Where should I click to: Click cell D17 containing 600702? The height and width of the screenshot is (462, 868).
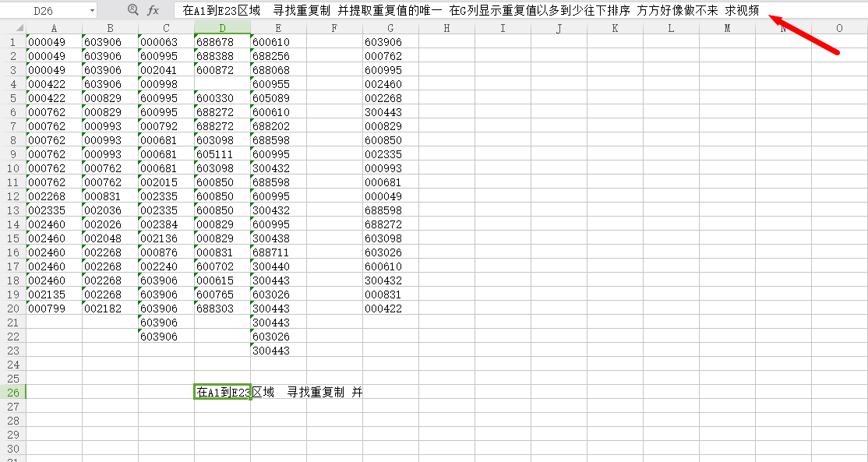[x=222, y=266]
